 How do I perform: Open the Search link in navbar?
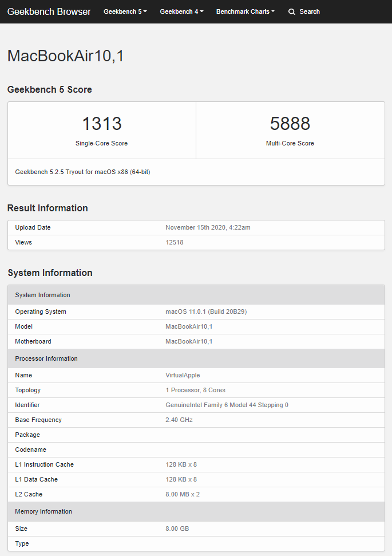point(310,11)
